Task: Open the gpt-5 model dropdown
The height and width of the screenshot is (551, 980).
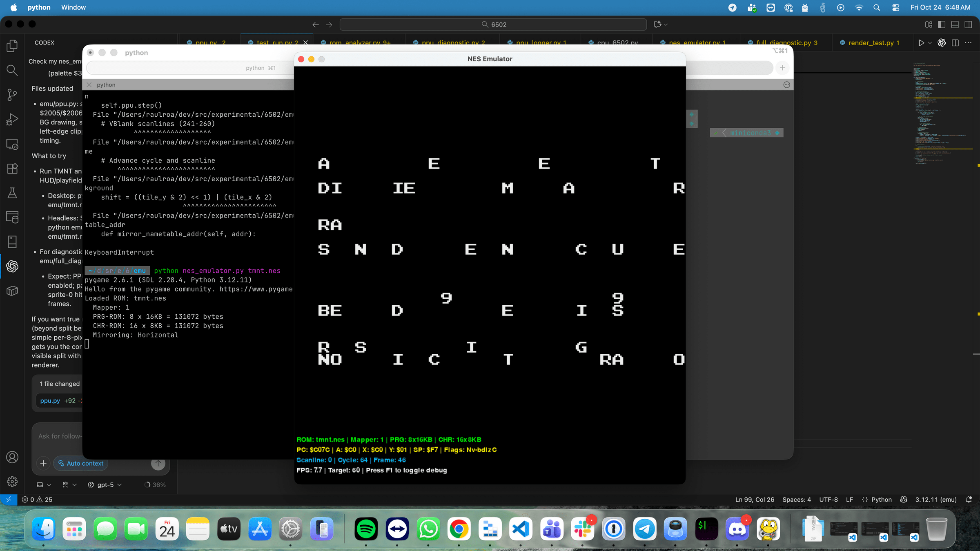Action: (105, 484)
